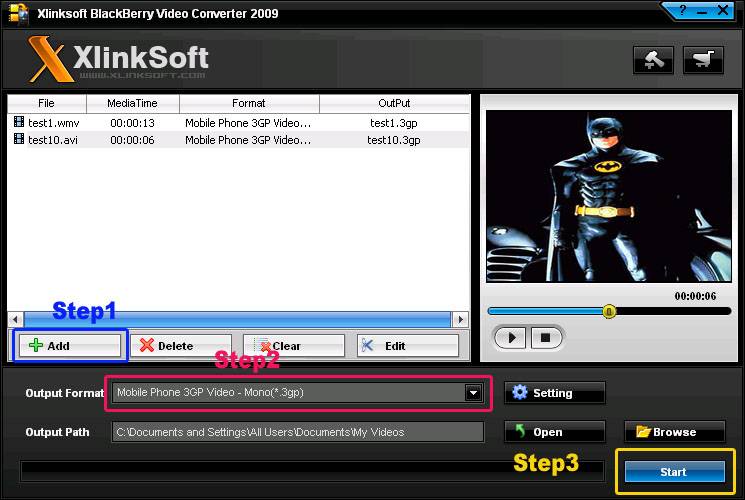The width and height of the screenshot is (745, 500).
Task: Open the output folder
Action: pos(554,432)
